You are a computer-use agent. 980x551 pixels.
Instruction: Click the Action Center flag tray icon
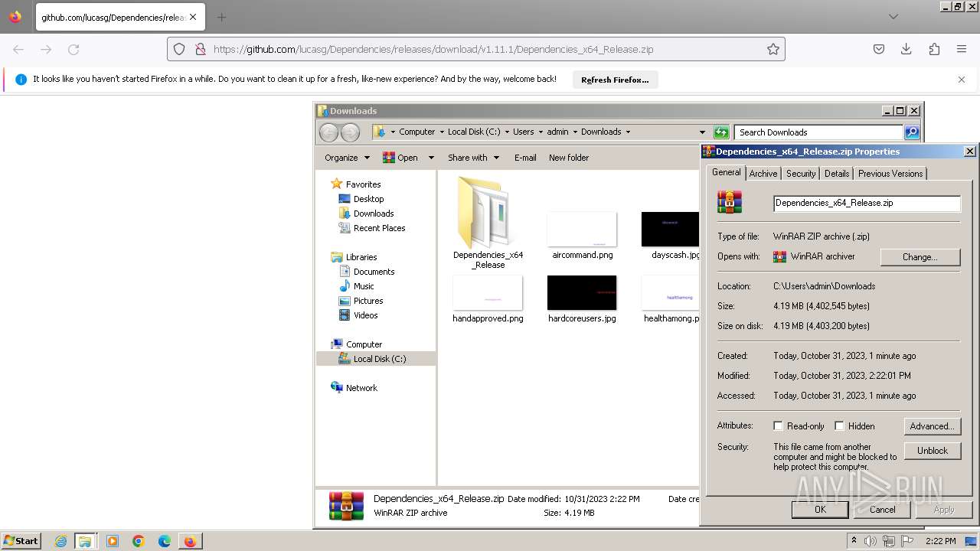coord(907,541)
